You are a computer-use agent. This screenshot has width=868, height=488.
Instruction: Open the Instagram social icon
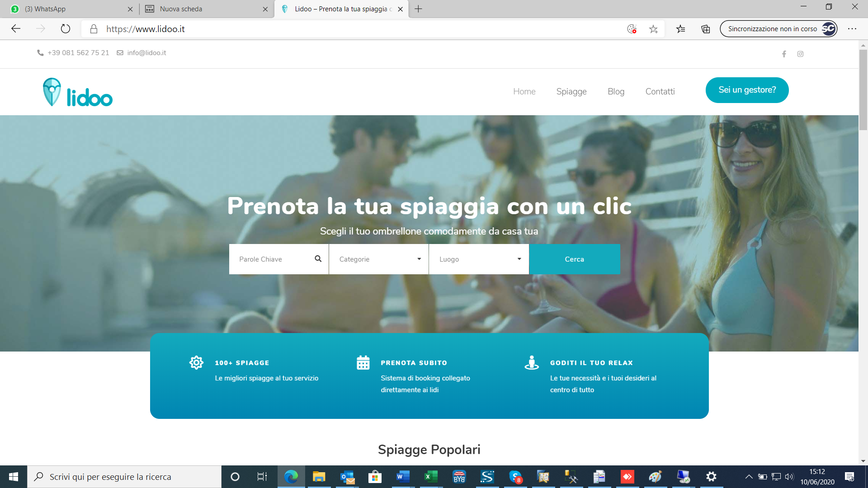[x=800, y=54]
